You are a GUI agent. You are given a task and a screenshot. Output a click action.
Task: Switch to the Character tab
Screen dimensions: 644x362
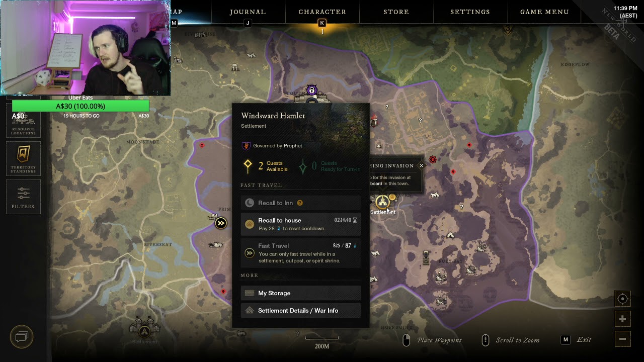(x=322, y=12)
